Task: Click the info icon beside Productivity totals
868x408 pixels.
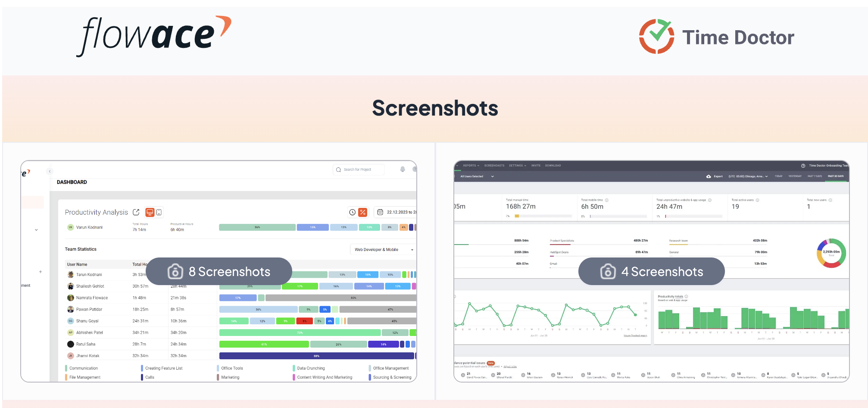Action: click(686, 296)
